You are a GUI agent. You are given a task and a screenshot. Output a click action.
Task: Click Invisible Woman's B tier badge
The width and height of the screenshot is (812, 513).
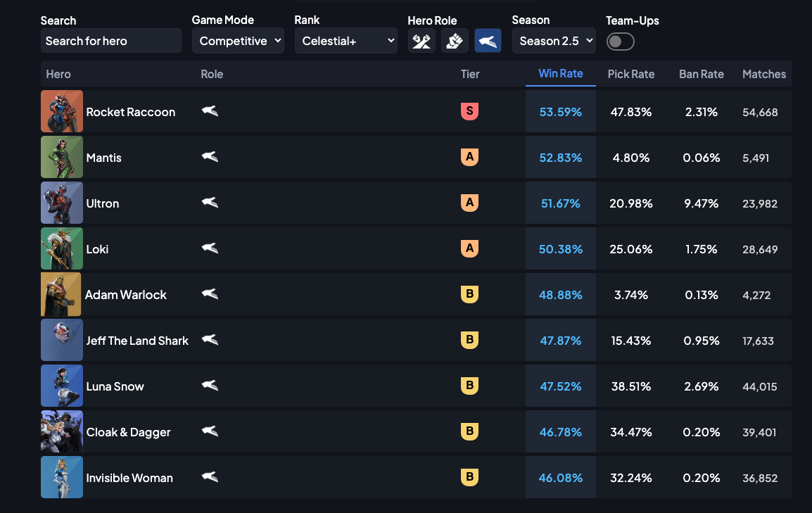tap(470, 477)
